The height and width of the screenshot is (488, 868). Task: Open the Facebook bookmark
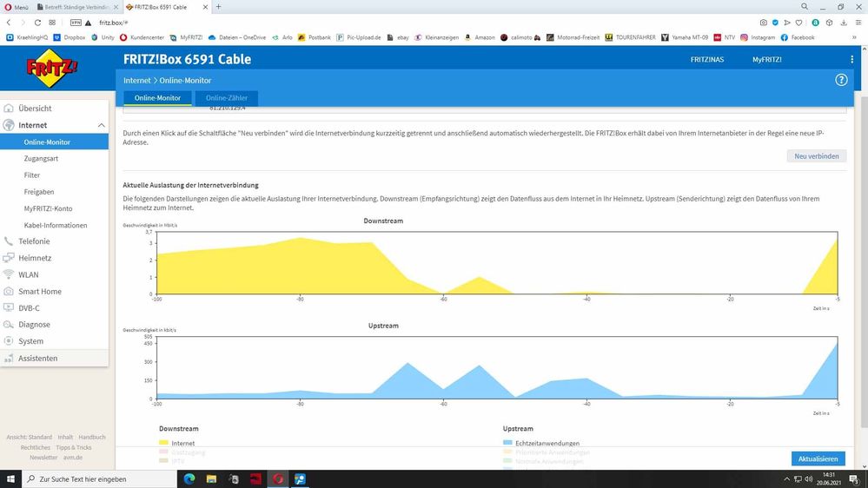pyautogui.click(x=797, y=37)
